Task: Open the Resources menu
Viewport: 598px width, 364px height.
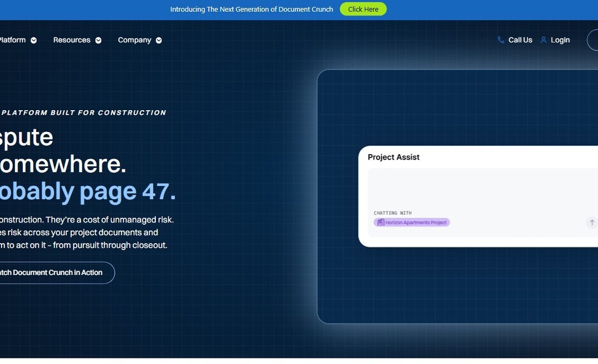Action: pyautogui.click(x=72, y=40)
